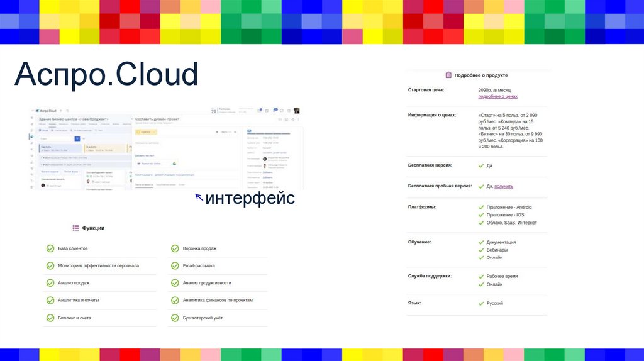The height and width of the screenshot is (361, 644).
Task: Click the search field in the task board
Action: [56, 138]
